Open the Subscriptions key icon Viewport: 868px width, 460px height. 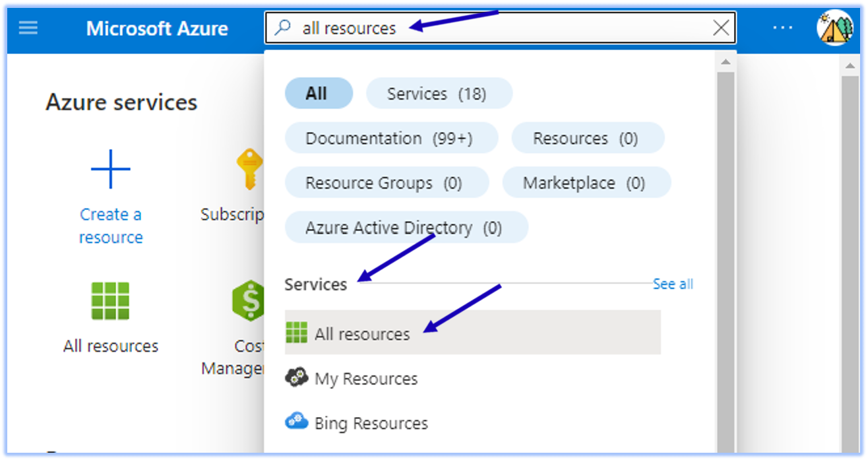[x=249, y=170]
